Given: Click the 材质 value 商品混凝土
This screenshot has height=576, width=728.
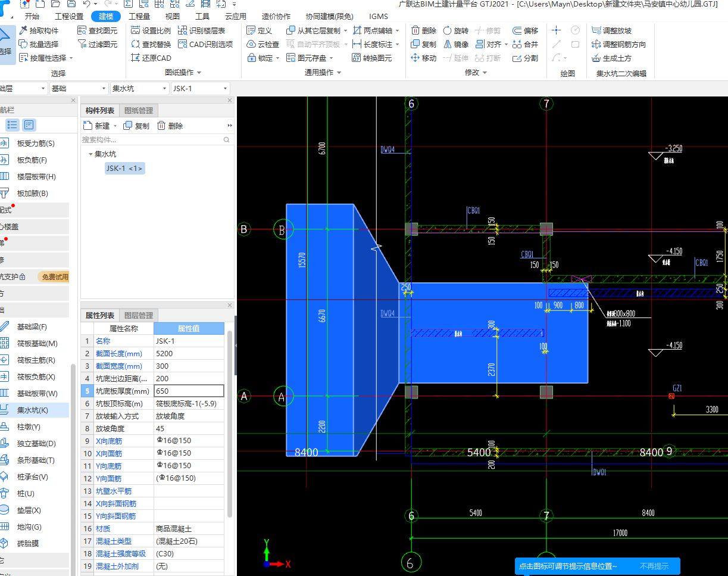Looking at the screenshot, I should 189,528.
